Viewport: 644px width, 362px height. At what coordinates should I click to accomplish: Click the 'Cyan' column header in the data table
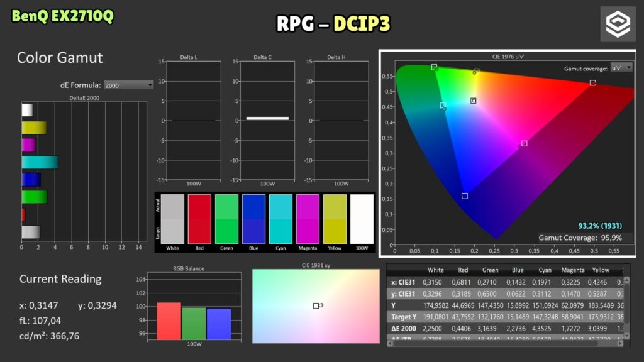click(545, 270)
